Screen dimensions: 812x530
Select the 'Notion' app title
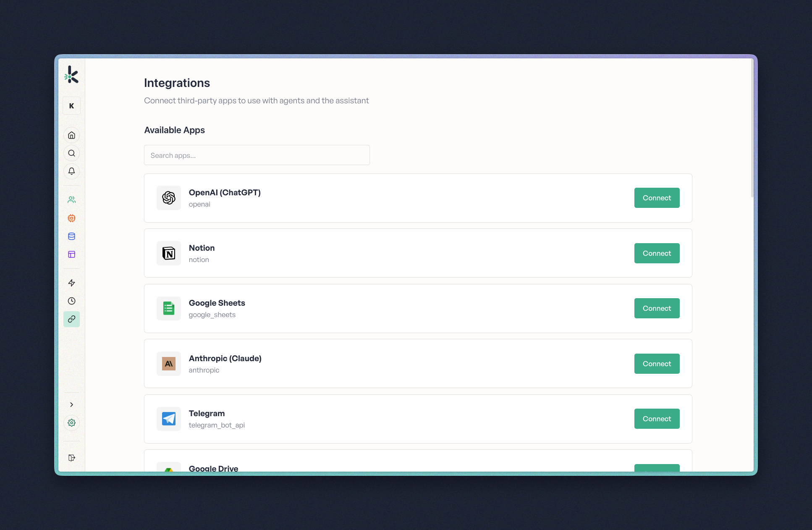pyautogui.click(x=202, y=248)
